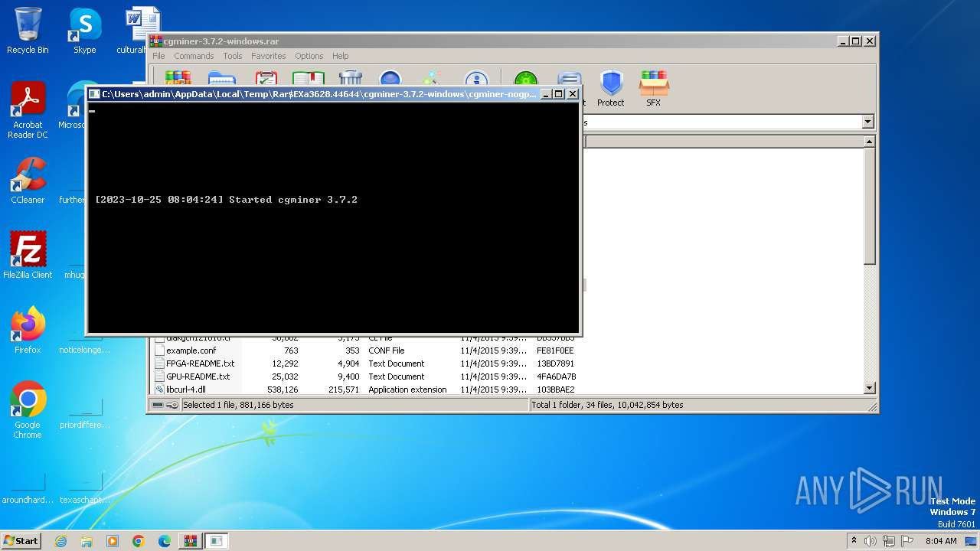Click inside the cgminer console window

333,217
